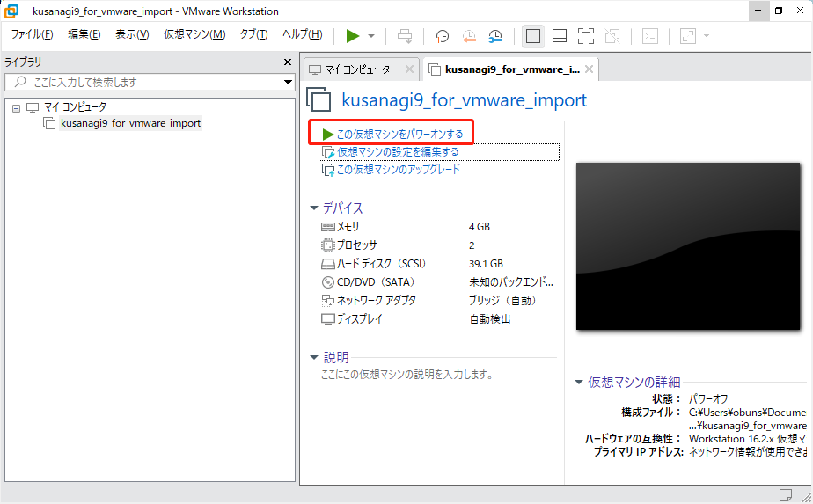Close the kusanagi9_for_vmware_i... tab
The image size is (813, 504).
[x=589, y=69]
